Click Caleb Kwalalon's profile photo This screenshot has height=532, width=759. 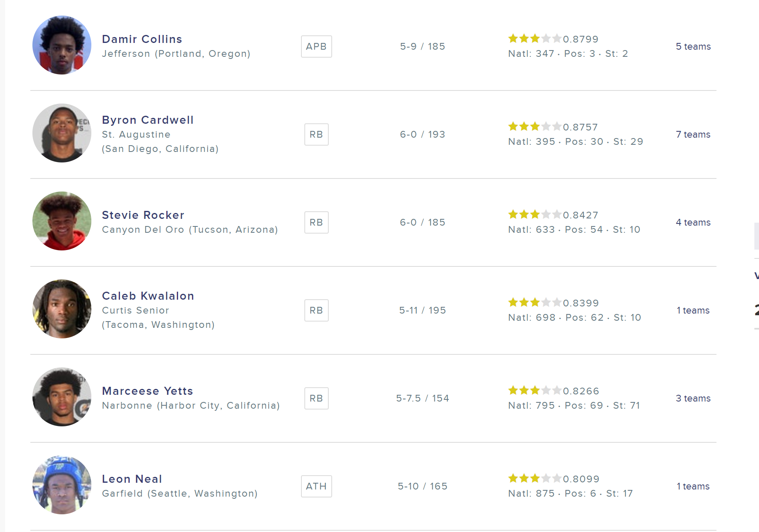[62, 309]
